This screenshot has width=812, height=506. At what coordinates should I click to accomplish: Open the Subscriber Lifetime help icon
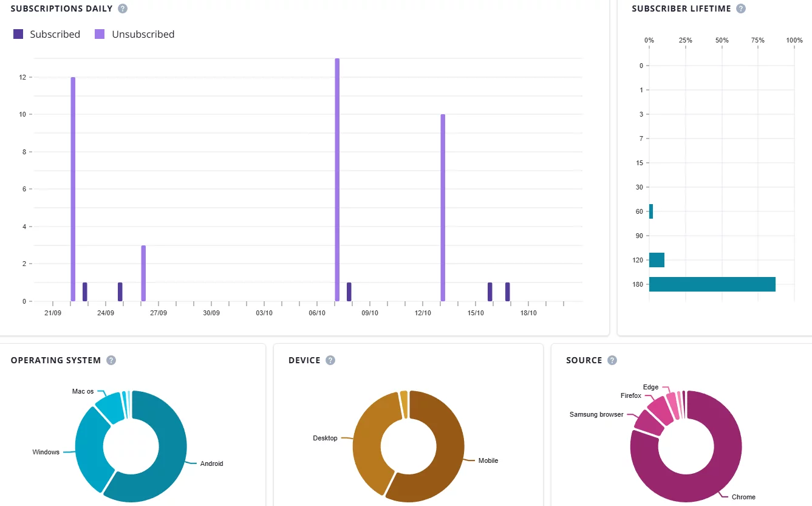740,9
